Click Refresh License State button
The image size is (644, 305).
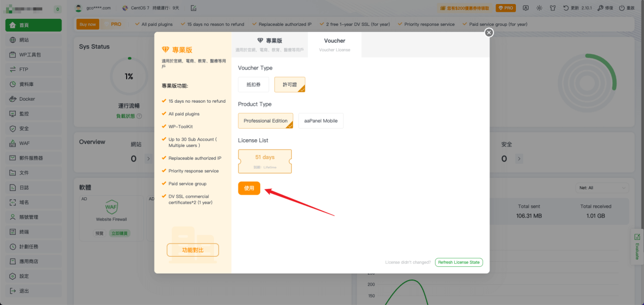(x=458, y=262)
